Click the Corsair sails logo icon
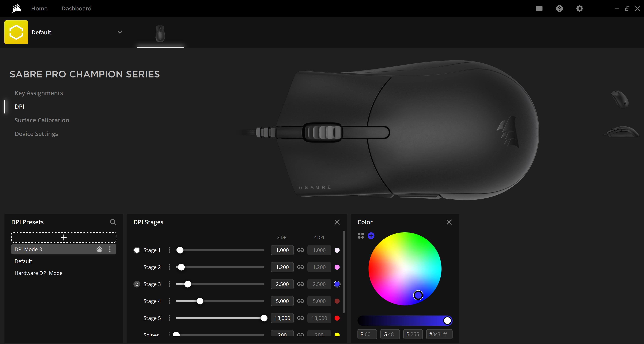 pos(16,8)
